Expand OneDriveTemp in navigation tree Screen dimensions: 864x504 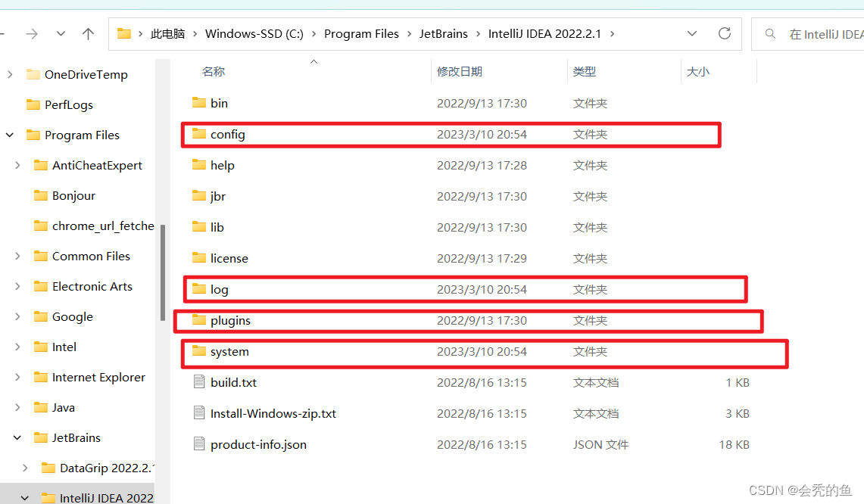click(x=10, y=74)
